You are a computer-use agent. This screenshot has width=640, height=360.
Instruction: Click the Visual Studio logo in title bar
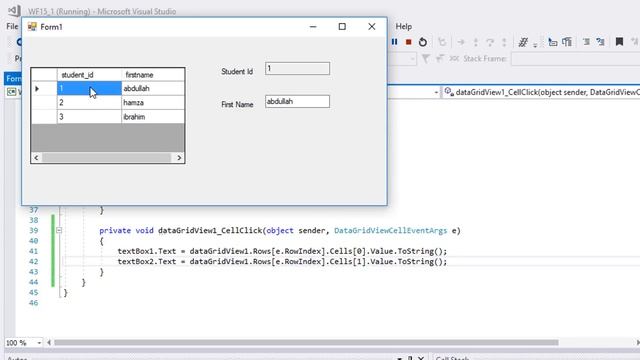pyautogui.click(x=14, y=11)
